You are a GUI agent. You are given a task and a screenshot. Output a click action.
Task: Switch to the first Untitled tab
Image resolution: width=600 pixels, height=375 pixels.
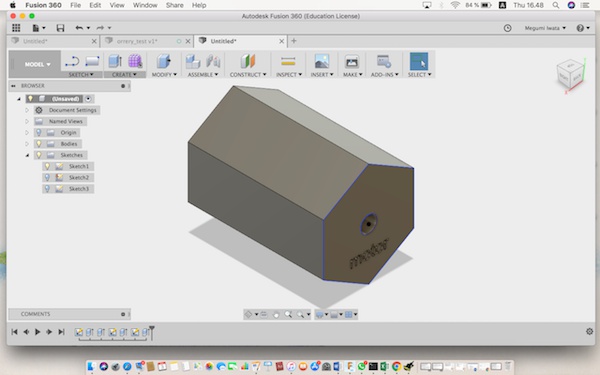click(x=35, y=41)
